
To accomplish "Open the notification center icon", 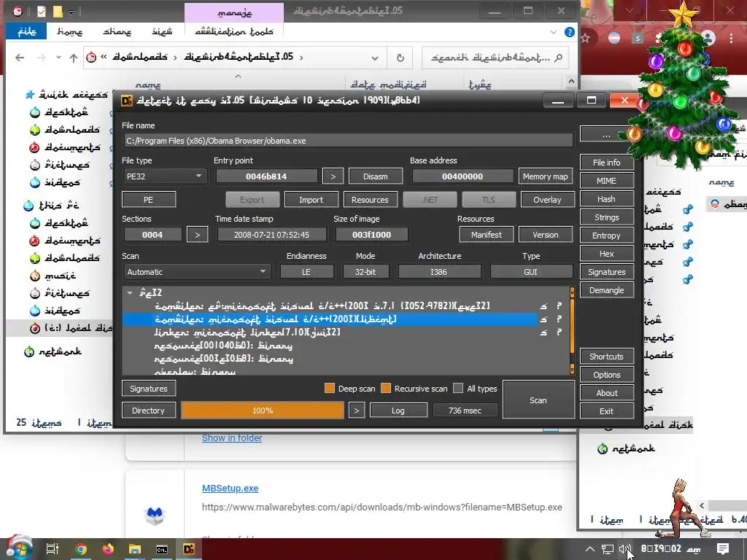I will tap(723, 549).
